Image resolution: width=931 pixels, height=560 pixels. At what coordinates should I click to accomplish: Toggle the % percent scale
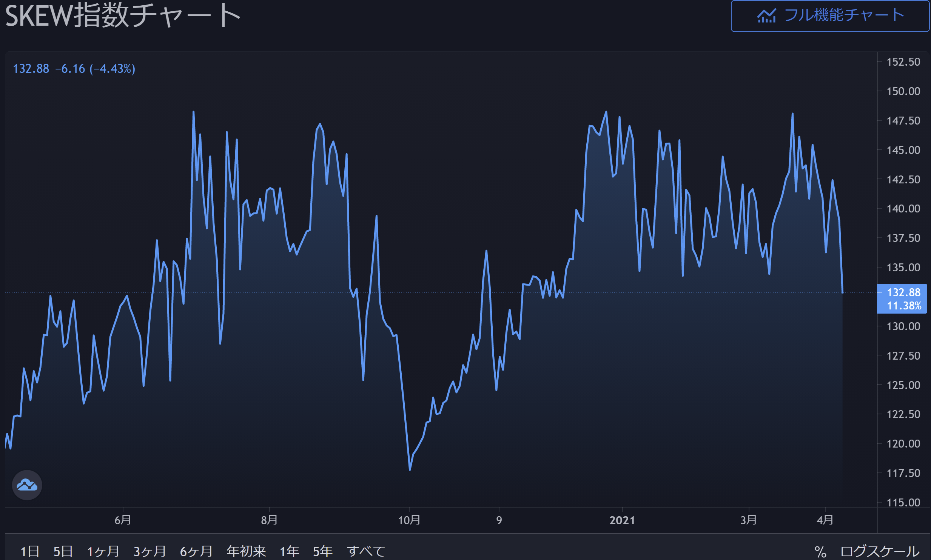(x=820, y=552)
